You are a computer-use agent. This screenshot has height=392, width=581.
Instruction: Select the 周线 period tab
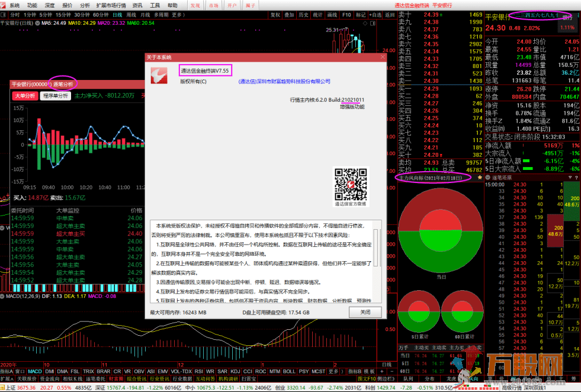tap(131, 15)
